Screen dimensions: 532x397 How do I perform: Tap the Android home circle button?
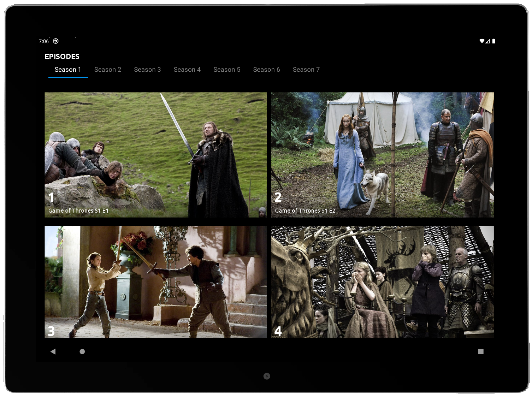pyautogui.click(x=82, y=351)
